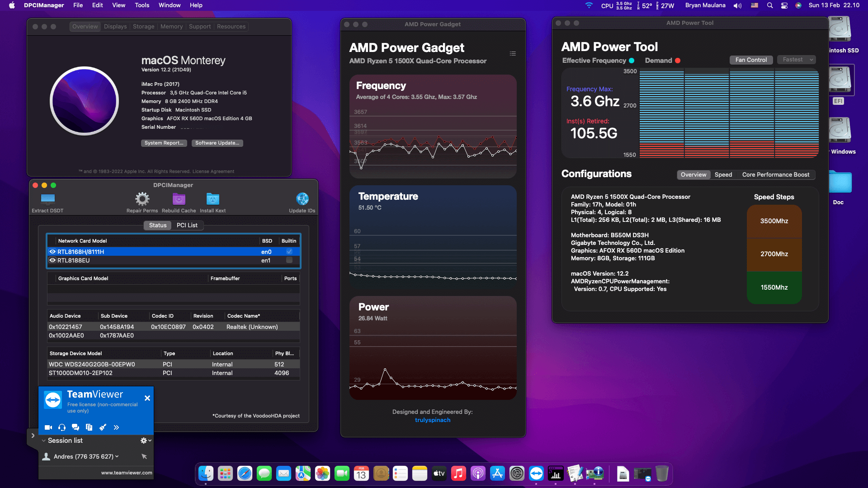Image resolution: width=868 pixels, height=488 pixels.
Task: Open the TeamViewer chat bubbles icon
Action: point(75,427)
